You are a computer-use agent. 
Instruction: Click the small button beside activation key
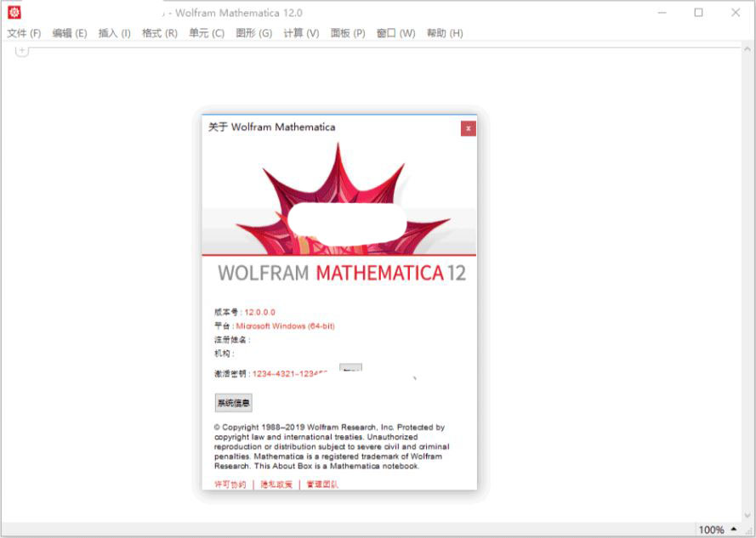click(350, 369)
